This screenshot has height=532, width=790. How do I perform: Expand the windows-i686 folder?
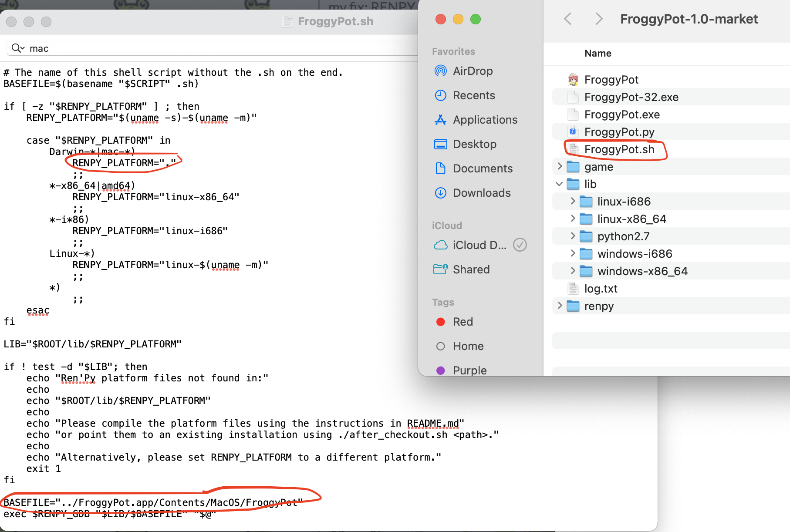[573, 254]
